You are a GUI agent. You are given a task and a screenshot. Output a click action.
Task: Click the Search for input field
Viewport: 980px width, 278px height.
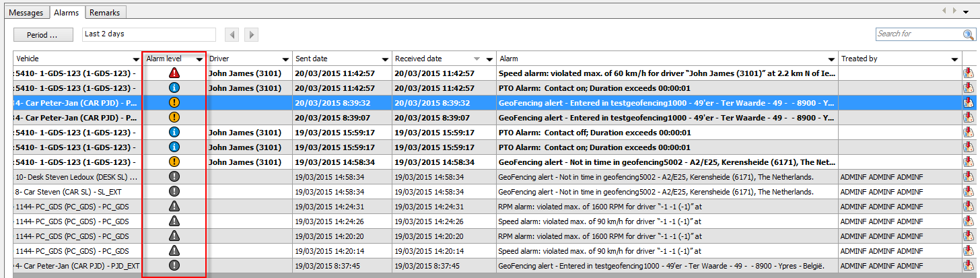[x=919, y=34]
